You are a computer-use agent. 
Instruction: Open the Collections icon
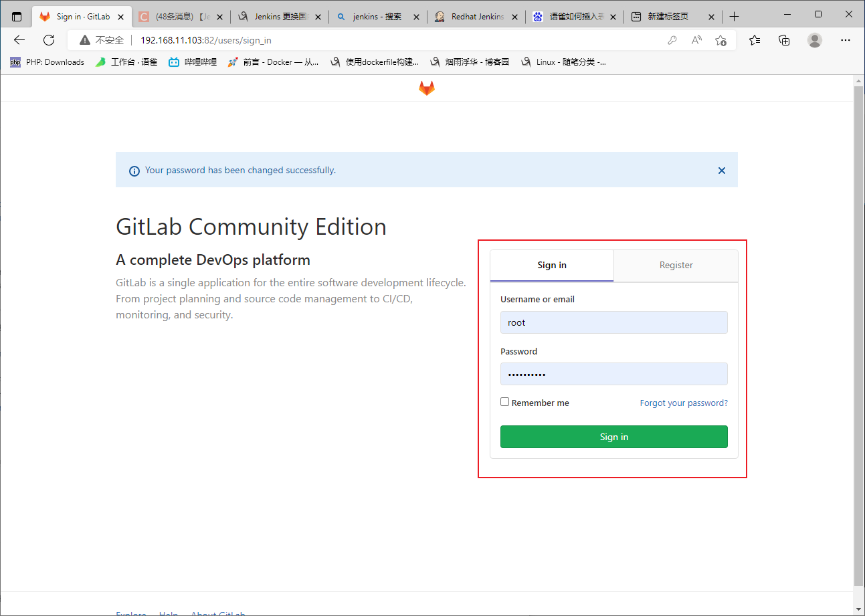[x=785, y=40]
